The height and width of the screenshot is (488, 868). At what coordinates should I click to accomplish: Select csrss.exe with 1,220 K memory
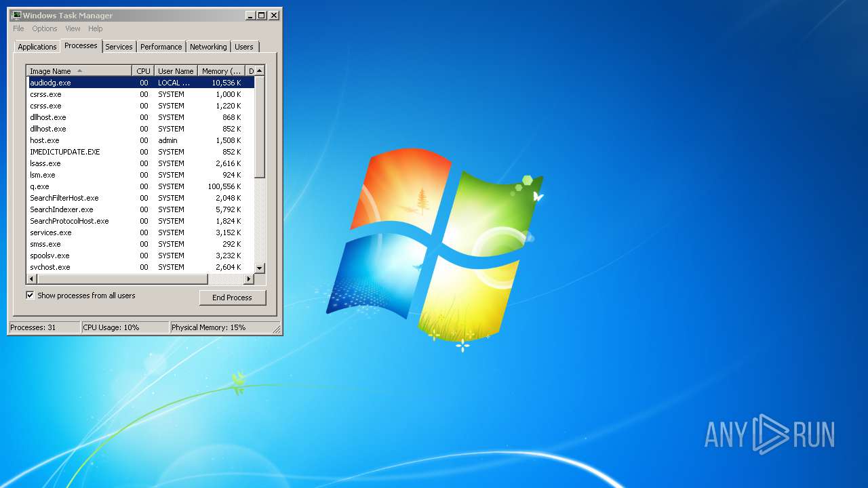(140, 106)
